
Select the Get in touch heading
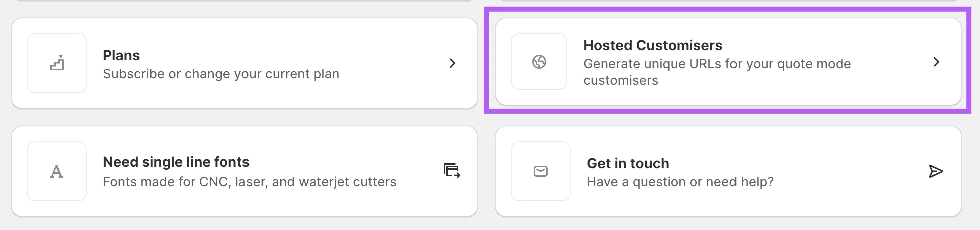coord(628,163)
